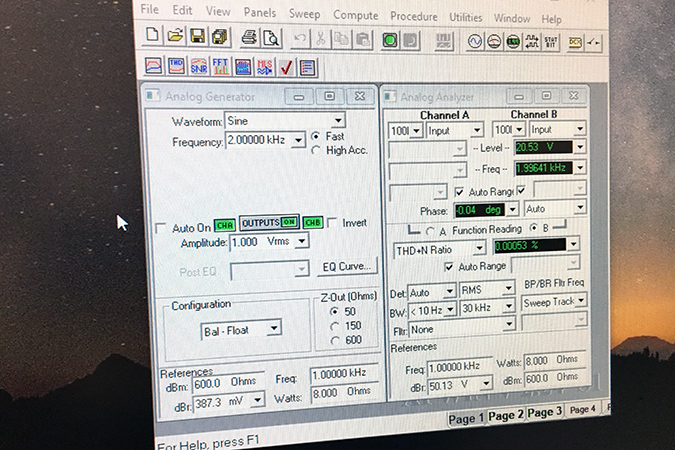The width and height of the screenshot is (675, 450).
Task: Click the red checkmark toolbar icon
Action: pos(286,68)
